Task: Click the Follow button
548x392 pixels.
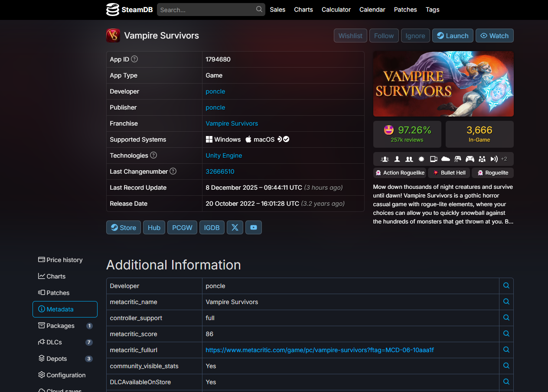Action: coord(384,36)
